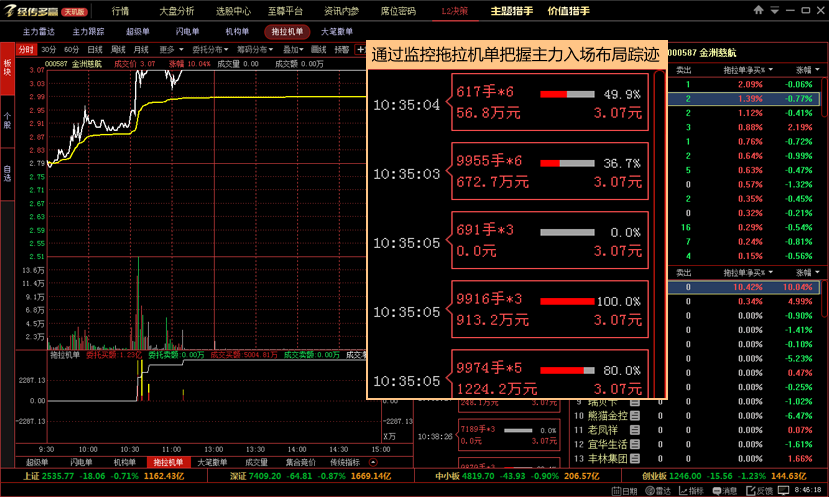This screenshot has width=829, height=497.
Task: Select the 分时 chart mode
Action: tap(26, 49)
